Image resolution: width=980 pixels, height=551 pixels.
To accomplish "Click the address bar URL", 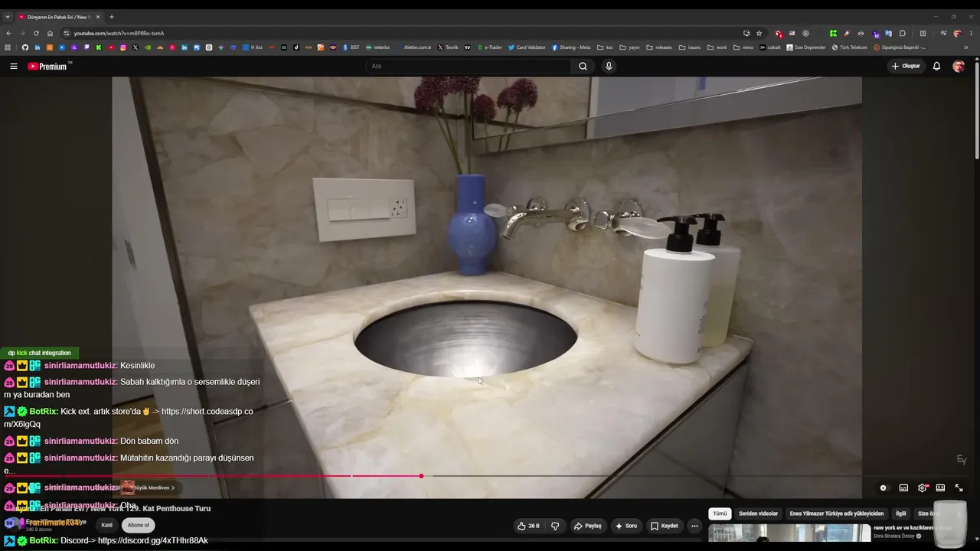I will click(x=119, y=34).
